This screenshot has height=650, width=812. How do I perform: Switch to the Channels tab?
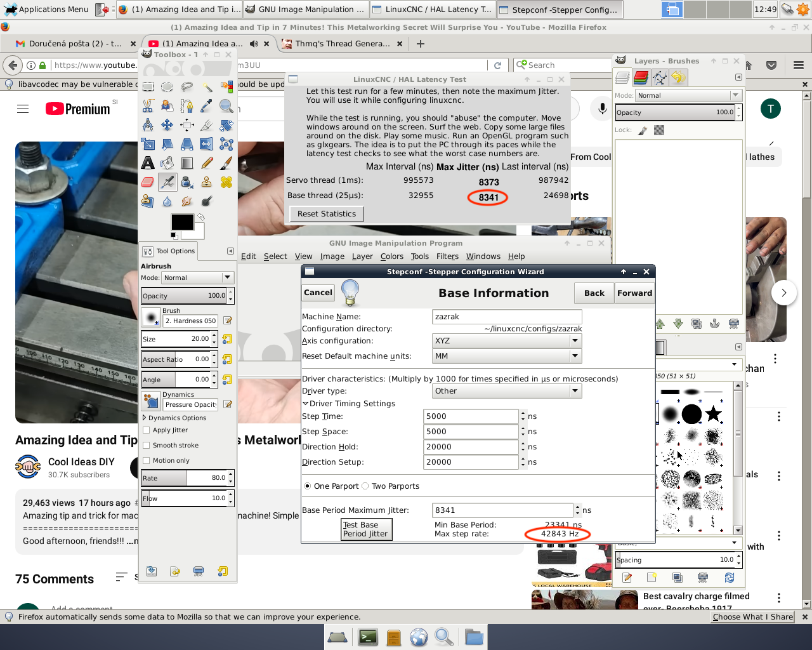(x=641, y=77)
